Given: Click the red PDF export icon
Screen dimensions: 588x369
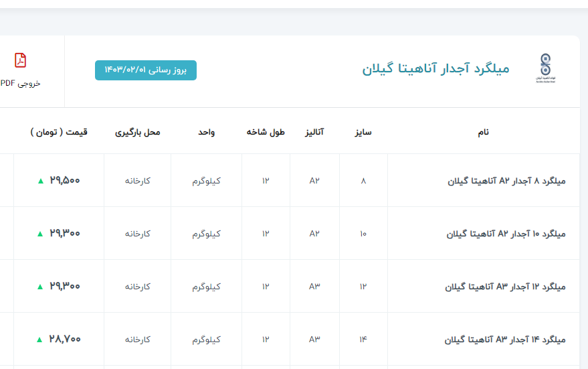Looking at the screenshot, I should pyautogui.click(x=21, y=60).
